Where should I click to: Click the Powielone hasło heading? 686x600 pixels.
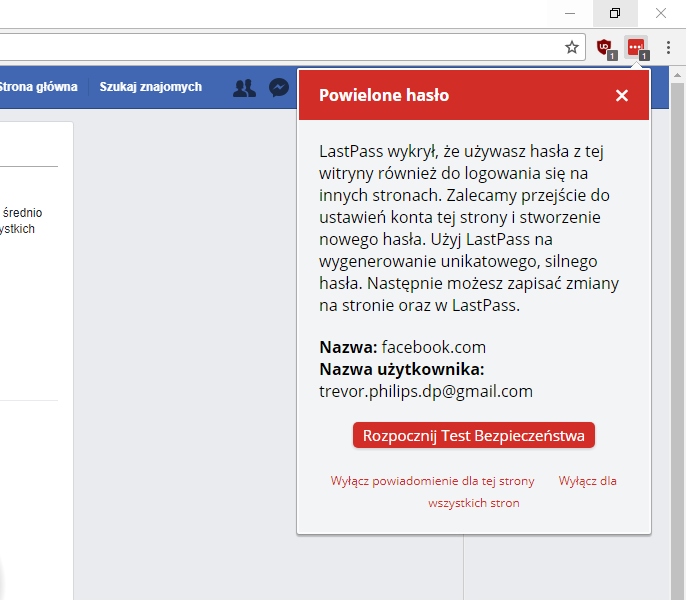tap(384, 95)
